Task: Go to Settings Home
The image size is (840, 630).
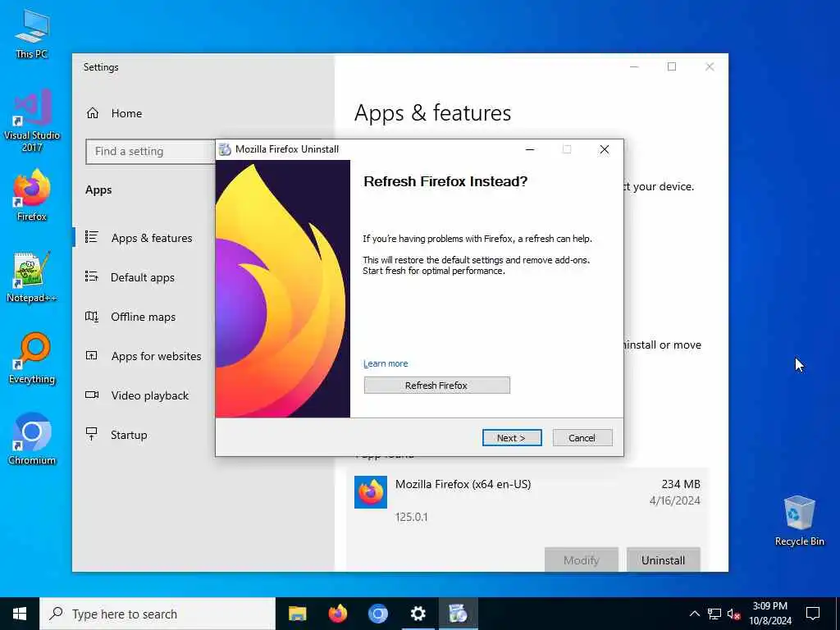Action: [126, 113]
